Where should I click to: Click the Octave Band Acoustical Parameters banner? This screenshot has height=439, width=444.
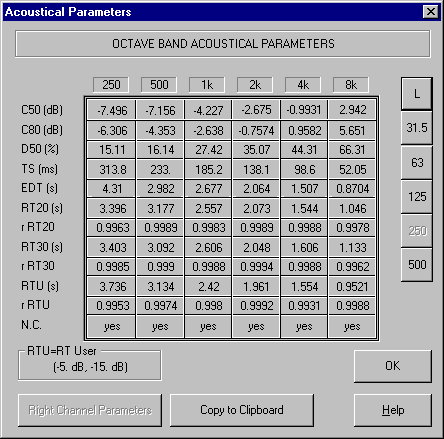223,44
